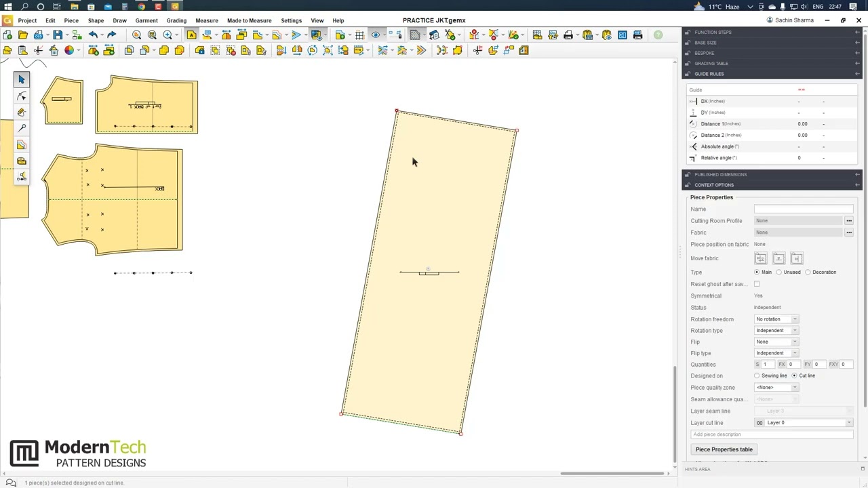The image size is (868, 488).
Task: Open the Piece quality zone dropdown
Action: pyautogui.click(x=776, y=388)
